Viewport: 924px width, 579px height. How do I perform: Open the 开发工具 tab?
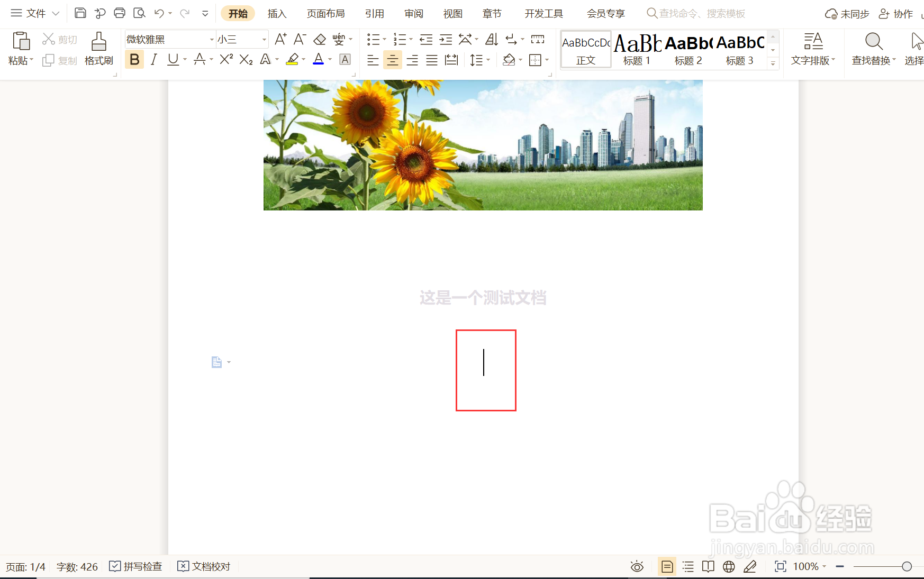tap(543, 13)
